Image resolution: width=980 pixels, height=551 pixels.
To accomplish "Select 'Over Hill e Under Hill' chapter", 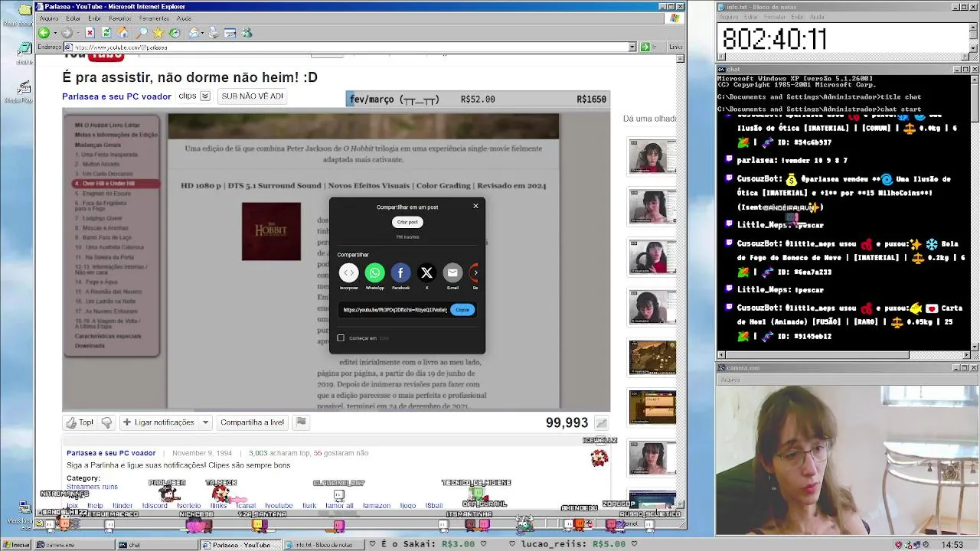I will [115, 184].
